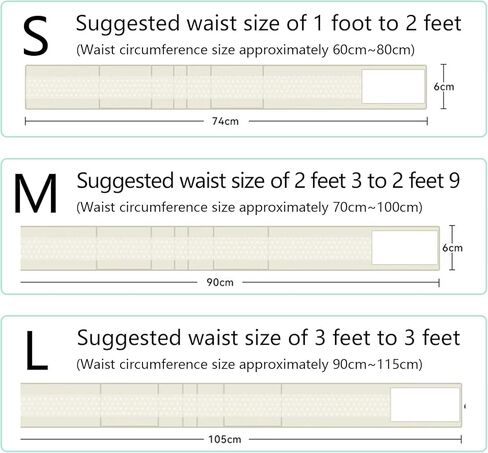The height and width of the screenshot is (453, 488).
Task: Click the 6cm height label of M belt
Action: coord(453,248)
